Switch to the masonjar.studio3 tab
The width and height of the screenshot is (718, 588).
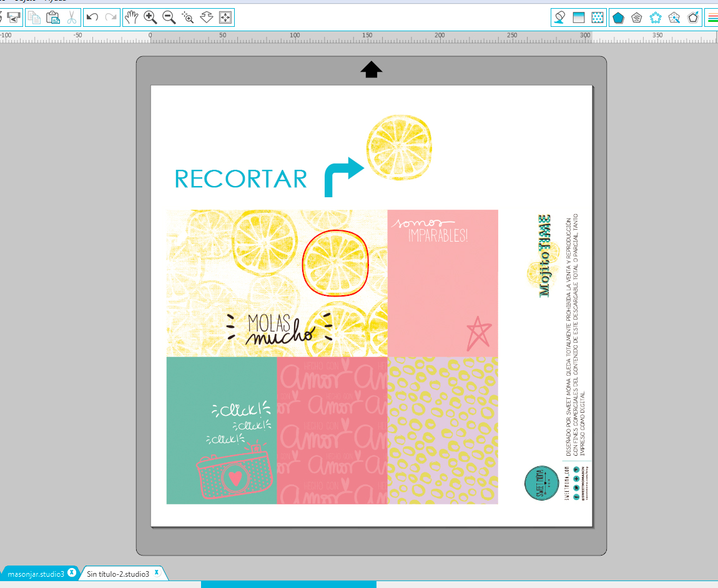36,574
